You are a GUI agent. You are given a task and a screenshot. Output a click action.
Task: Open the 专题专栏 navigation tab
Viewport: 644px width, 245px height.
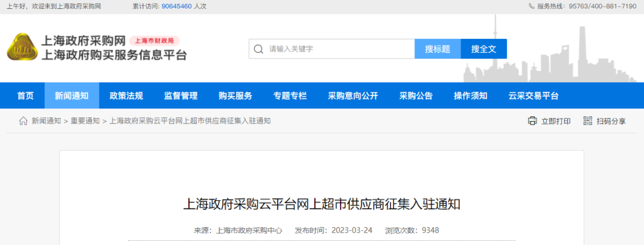click(x=290, y=95)
